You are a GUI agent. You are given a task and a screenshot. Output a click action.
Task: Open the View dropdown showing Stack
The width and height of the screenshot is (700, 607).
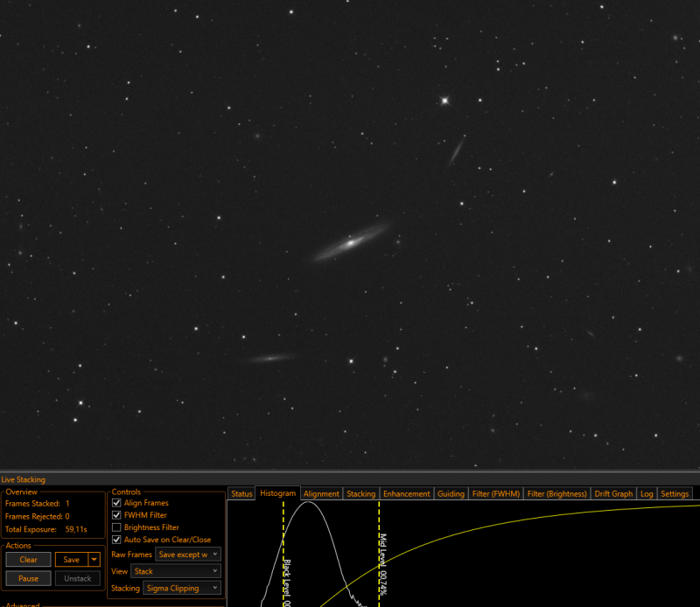[x=176, y=571]
